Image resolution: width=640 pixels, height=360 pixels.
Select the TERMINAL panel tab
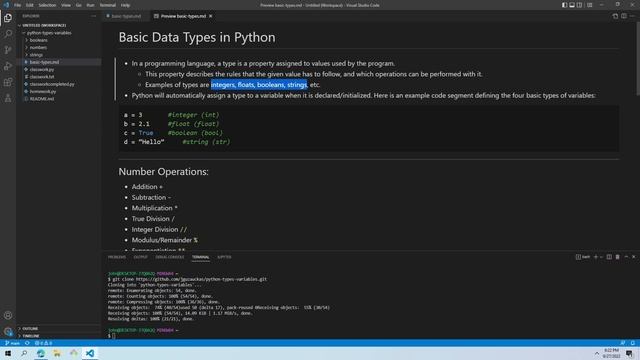[x=200, y=257]
